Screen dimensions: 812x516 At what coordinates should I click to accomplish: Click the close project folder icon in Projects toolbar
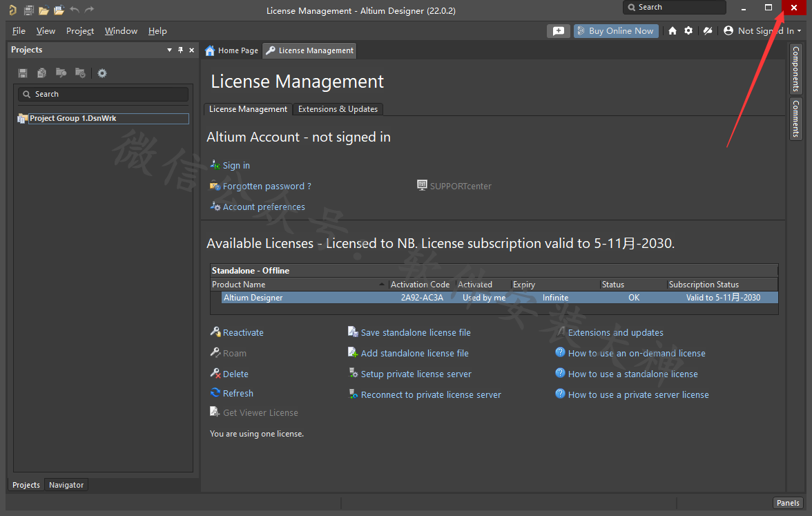tap(80, 73)
